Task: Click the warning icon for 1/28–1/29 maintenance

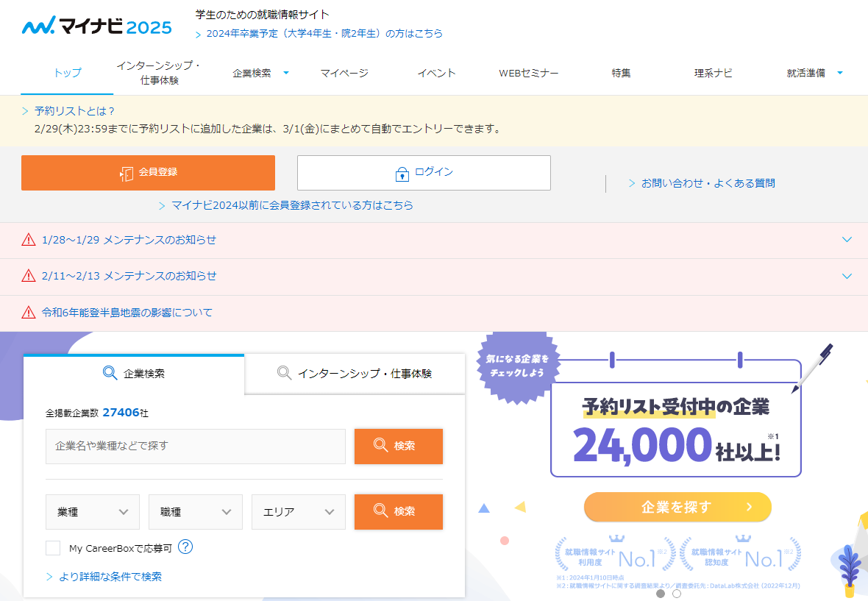Action: [29, 240]
